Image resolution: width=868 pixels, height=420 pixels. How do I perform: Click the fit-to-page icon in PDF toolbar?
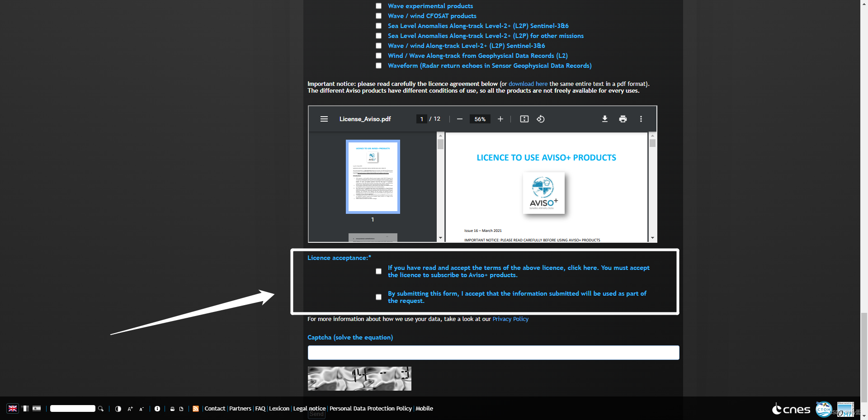click(x=524, y=119)
